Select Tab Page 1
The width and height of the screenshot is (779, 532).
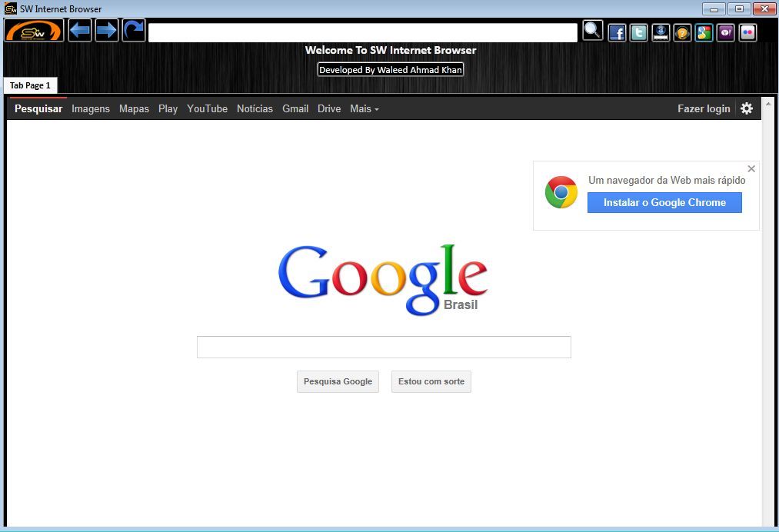tap(30, 85)
